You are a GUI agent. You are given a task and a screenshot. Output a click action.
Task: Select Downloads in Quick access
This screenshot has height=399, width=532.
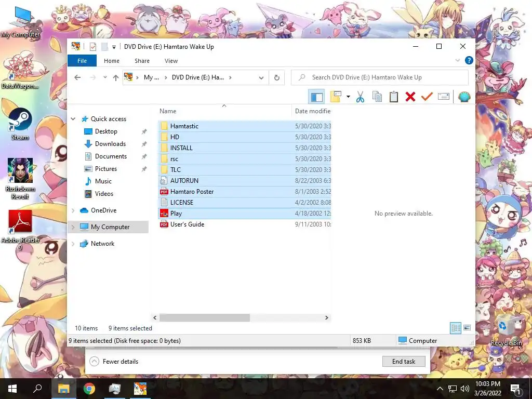point(110,144)
